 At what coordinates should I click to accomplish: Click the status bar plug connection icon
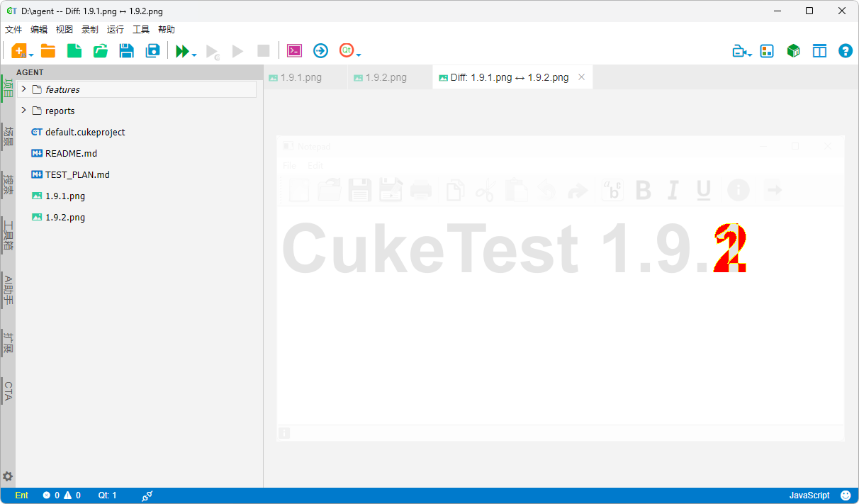pyautogui.click(x=147, y=495)
